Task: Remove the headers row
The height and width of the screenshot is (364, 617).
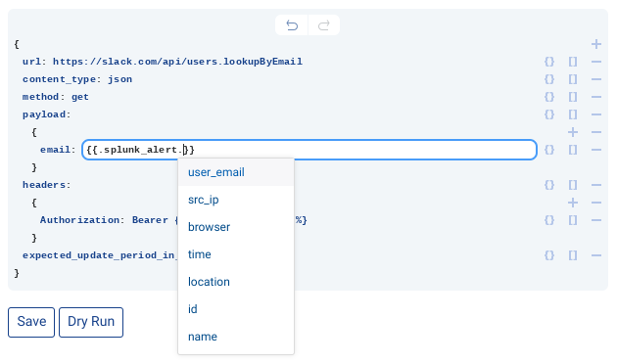Action: click(x=596, y=185)
